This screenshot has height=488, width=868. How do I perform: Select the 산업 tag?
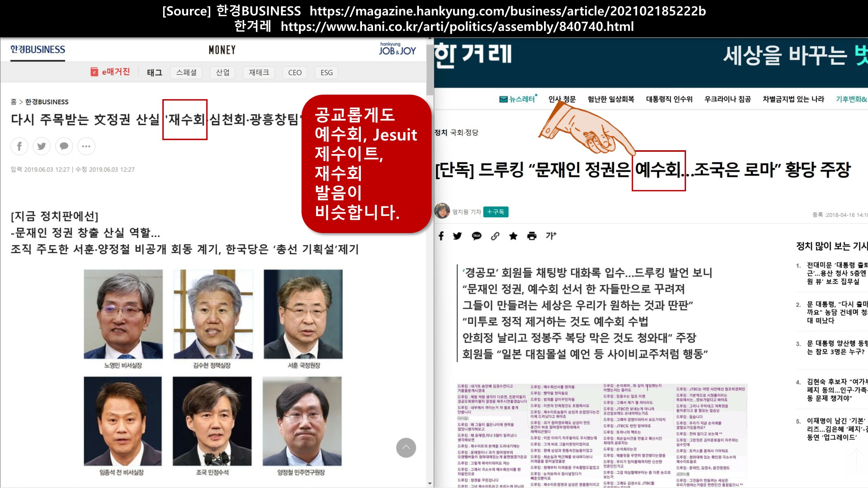click(223, 73)
